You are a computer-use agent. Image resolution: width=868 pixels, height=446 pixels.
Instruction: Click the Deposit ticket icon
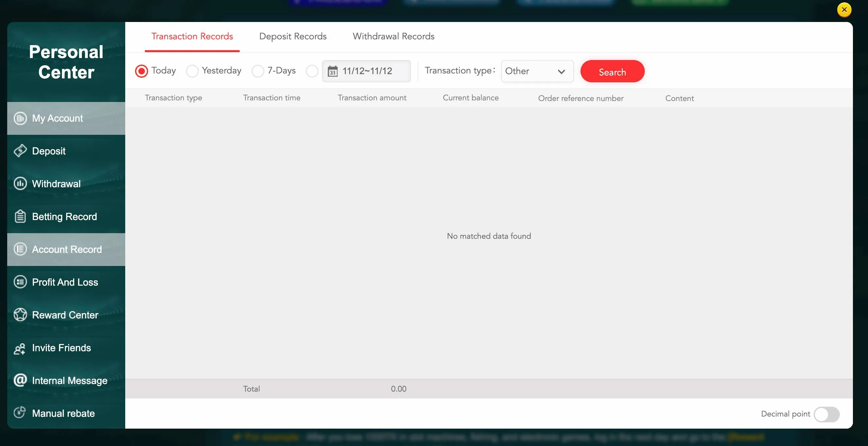(20, 151)
